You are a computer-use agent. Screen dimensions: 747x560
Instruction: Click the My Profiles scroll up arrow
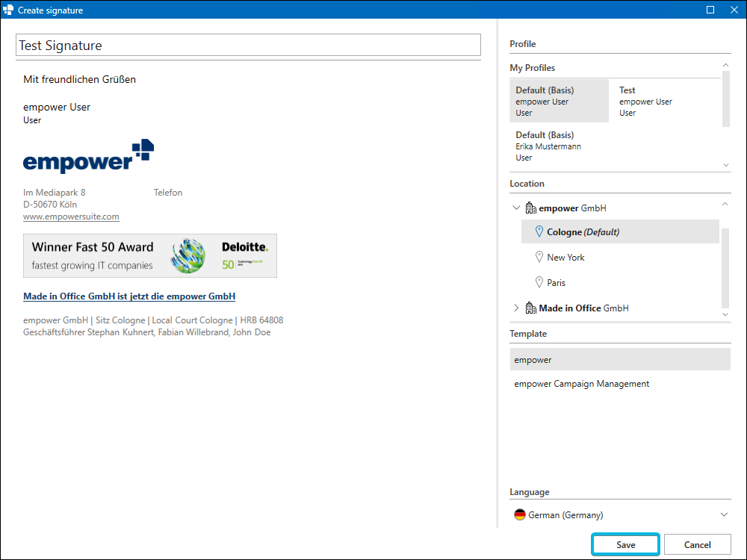click(x=725, y=65)
